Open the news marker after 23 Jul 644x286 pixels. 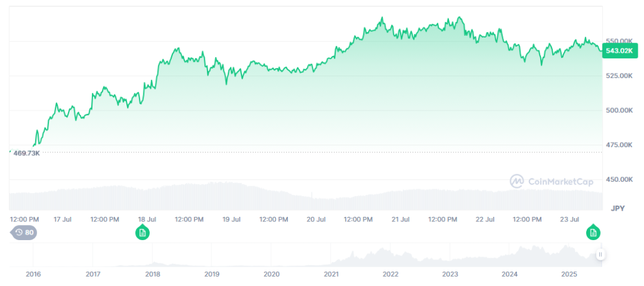[592, 233]
